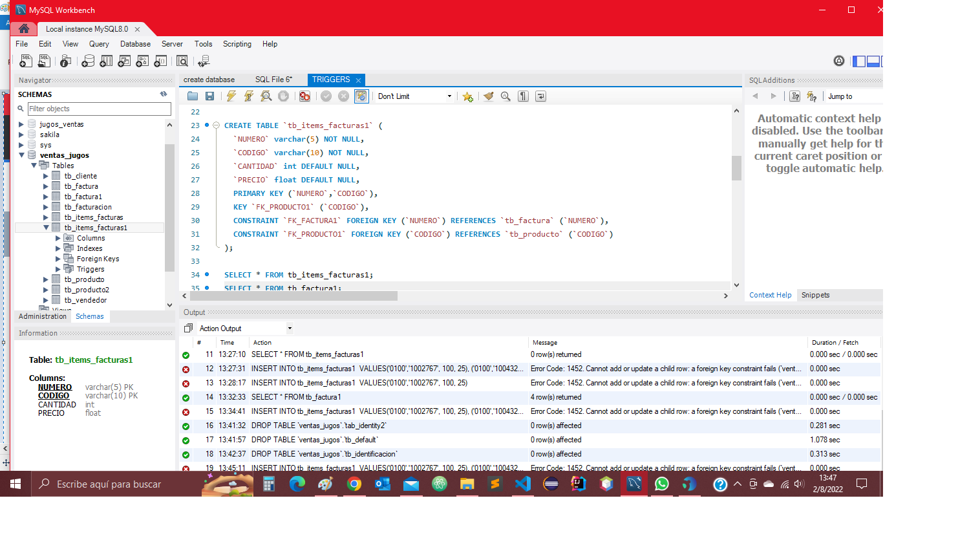Toggle word wrap icon
Screen dimensions: 980x551
click(x=540, y=96)
